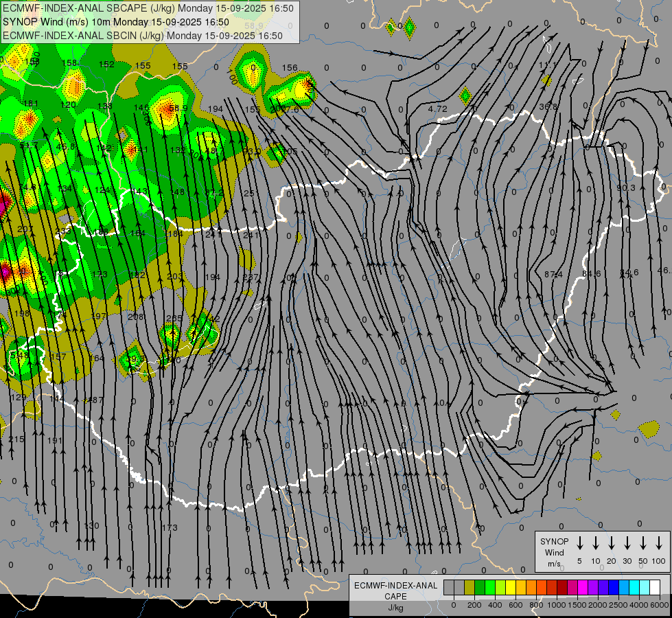This screenshot has height=618, width=672.
Task: Click the 'ECMWF-INDEX-ANAL' label in CAPE legend
Action: pyautogui.click(x=395, y=586)
